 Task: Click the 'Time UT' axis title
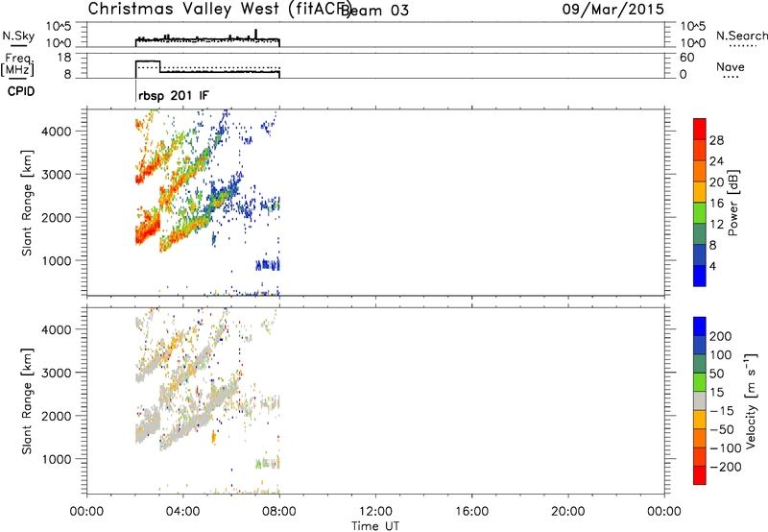pos(375,526)
